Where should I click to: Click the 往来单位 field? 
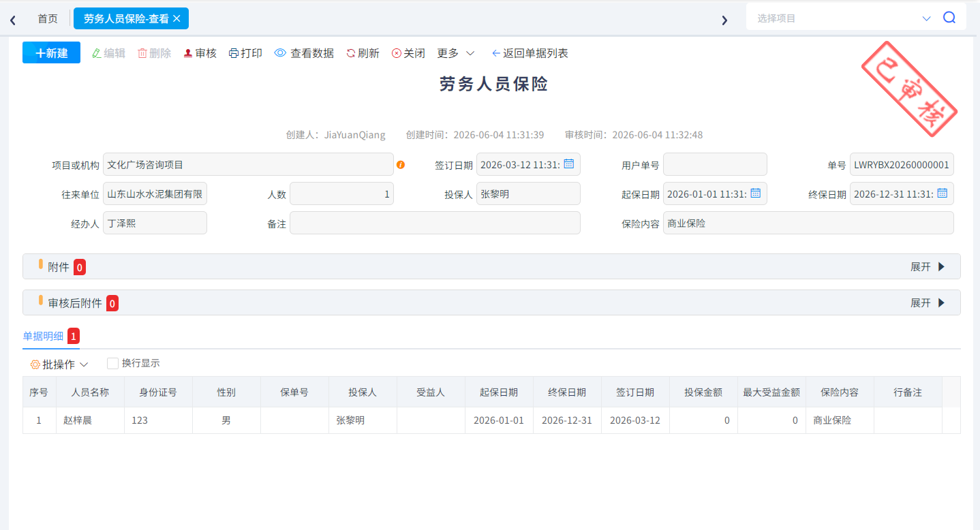point(155,193)
